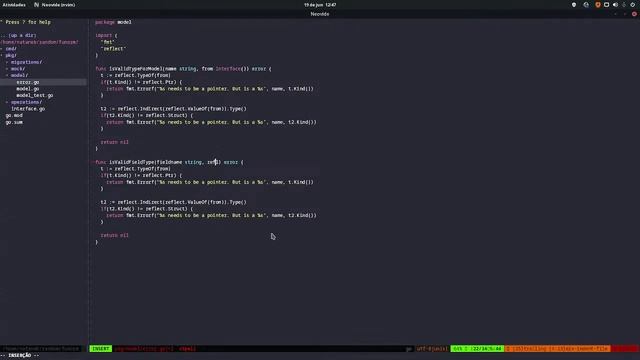The width and height of the screenshot is (640, 360).
Task: Open error.go in the file tree
Action: tap(28, 82)
